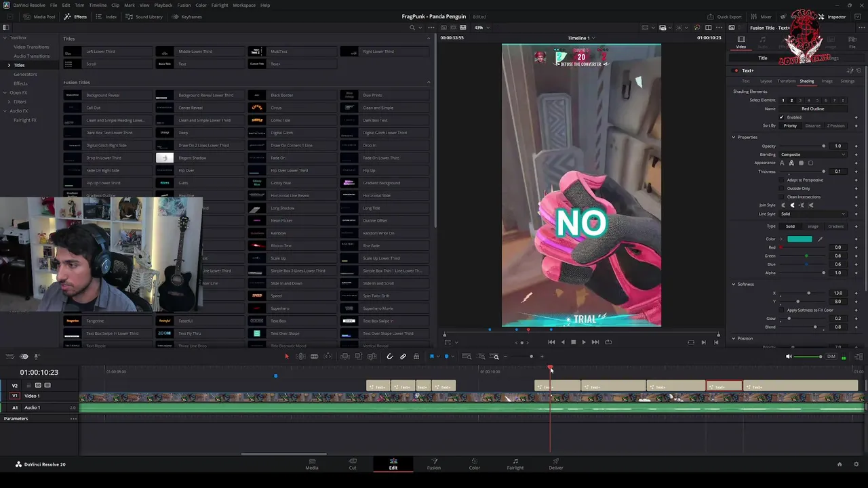Click the blue flag icon in timeline toolbar
Screen dimensions: 868x488
coord(431,357)
